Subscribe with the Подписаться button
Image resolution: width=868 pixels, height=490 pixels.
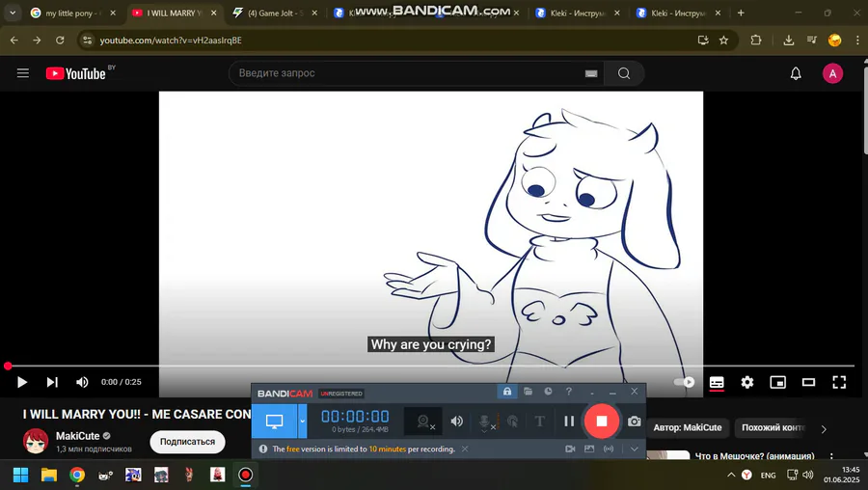[x=187, y=442]
